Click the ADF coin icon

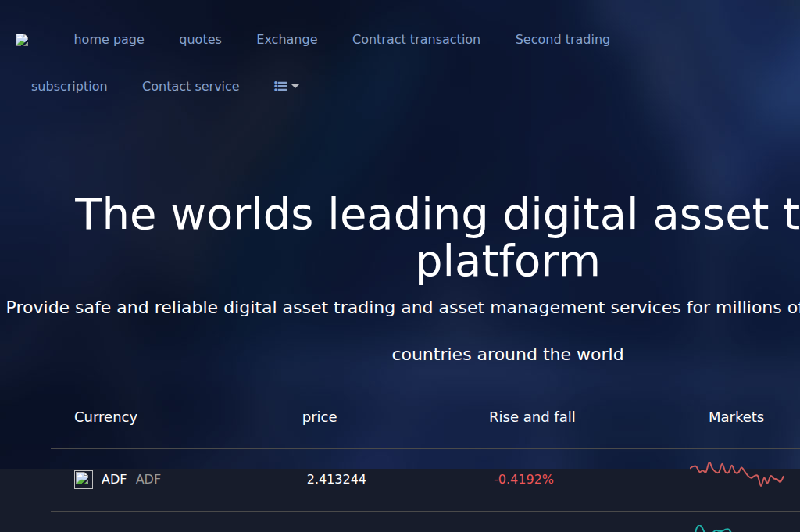(x=83, y=479)
